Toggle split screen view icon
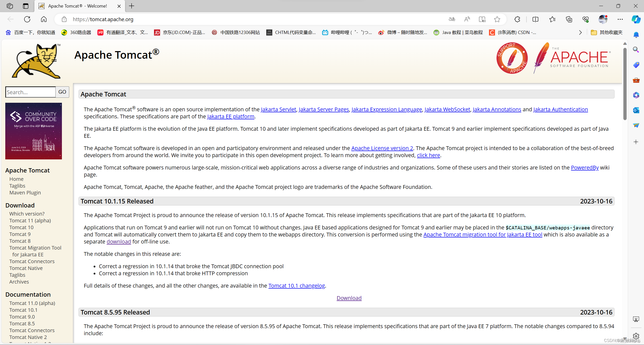Screen dimensions: 644x345 click(535, 19)
